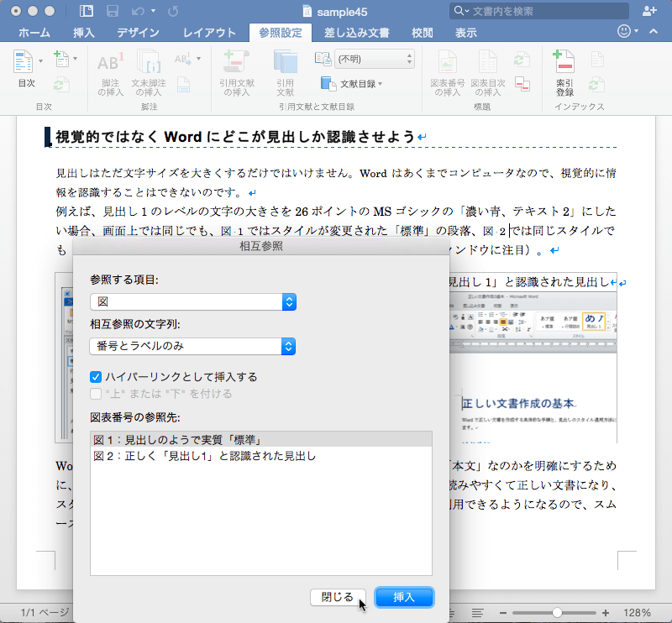Click the 図表番号の挿入 caption icon

447,61
